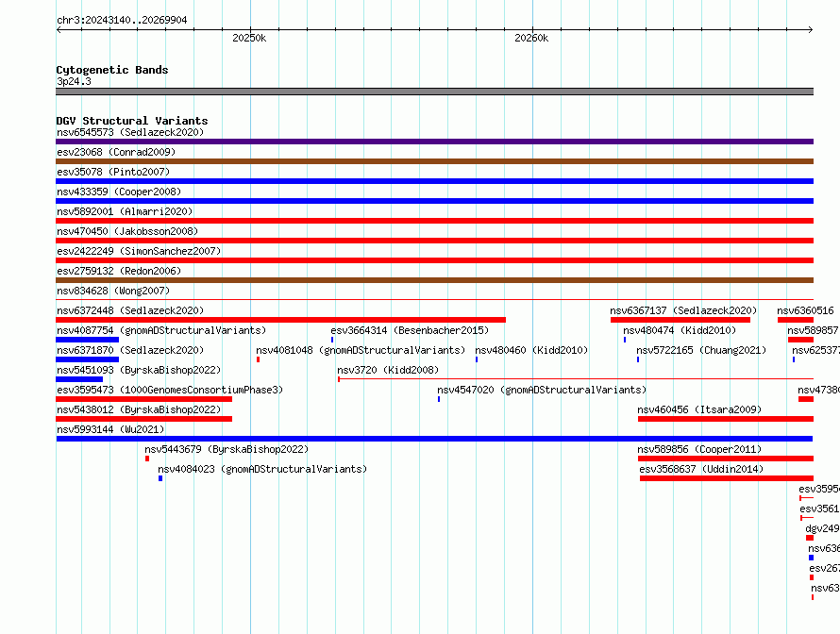Viewport: 840px width, 634px height.
Task: Open nsv3720 (Kidd2008) variant label
Action: (x=388, y=370)
